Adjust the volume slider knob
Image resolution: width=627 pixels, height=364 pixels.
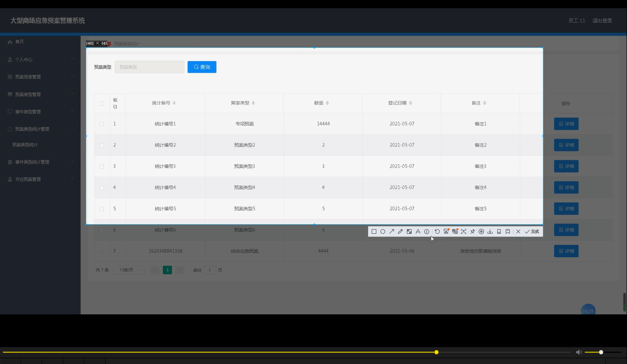click(601, 352)
